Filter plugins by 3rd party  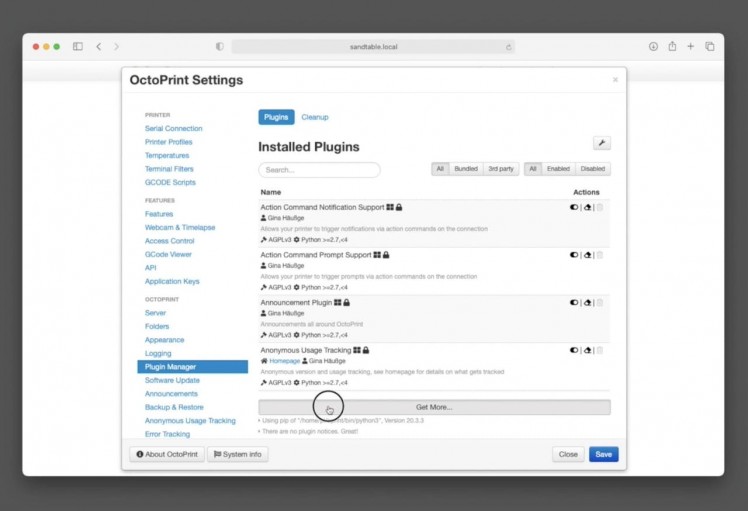(x=501, y=169)
